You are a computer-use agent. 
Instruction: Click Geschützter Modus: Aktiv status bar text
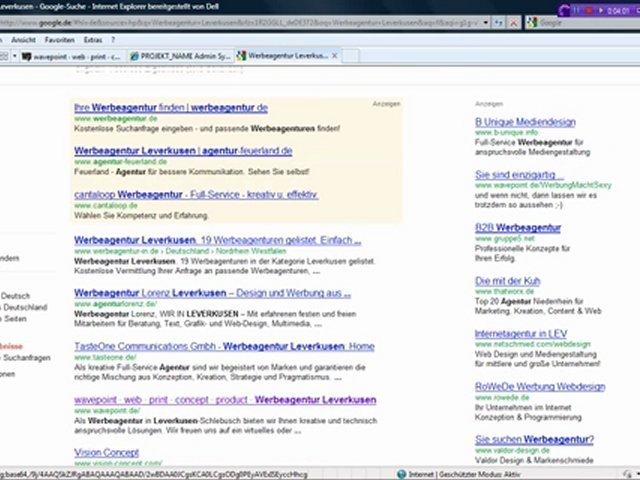coord(480,474)
